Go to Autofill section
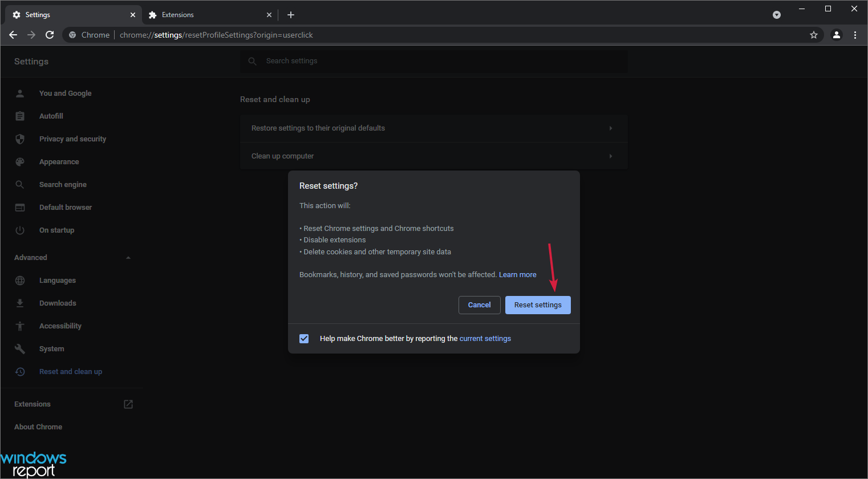The image size is (868, 479). pyautogui.click(x=51, y=116)
